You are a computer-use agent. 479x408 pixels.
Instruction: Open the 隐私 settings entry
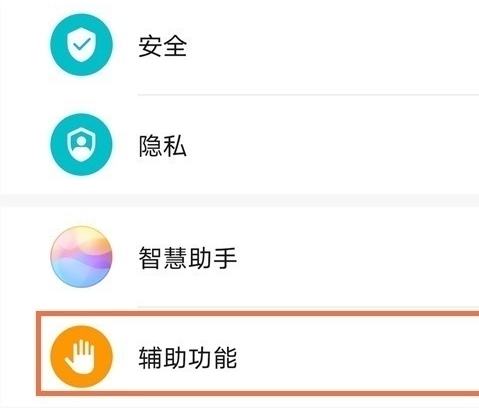[x=239, y=145]
